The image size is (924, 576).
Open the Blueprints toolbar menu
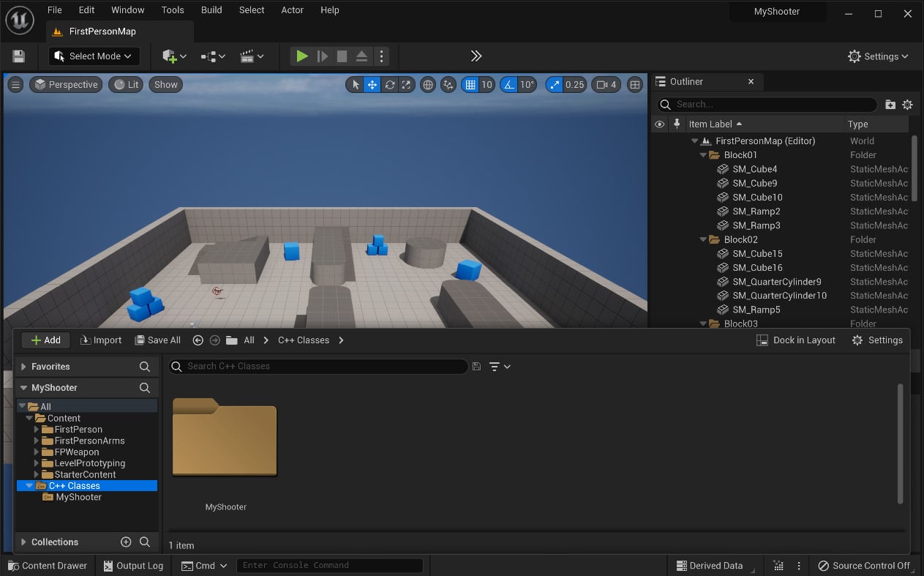213,56
